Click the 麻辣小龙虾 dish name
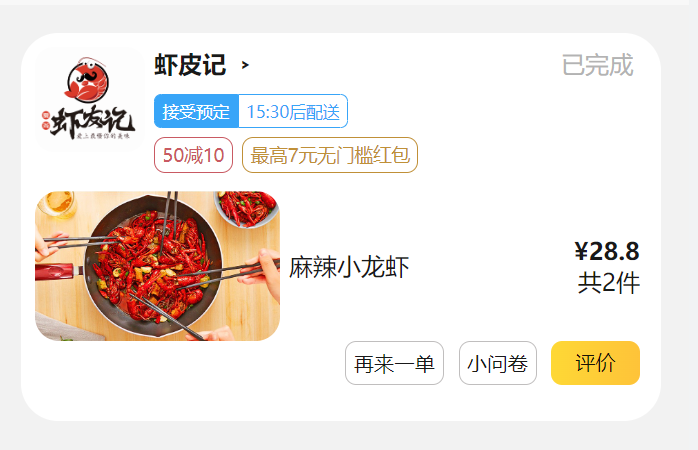698x450 pixels. (x=349, y=267)
